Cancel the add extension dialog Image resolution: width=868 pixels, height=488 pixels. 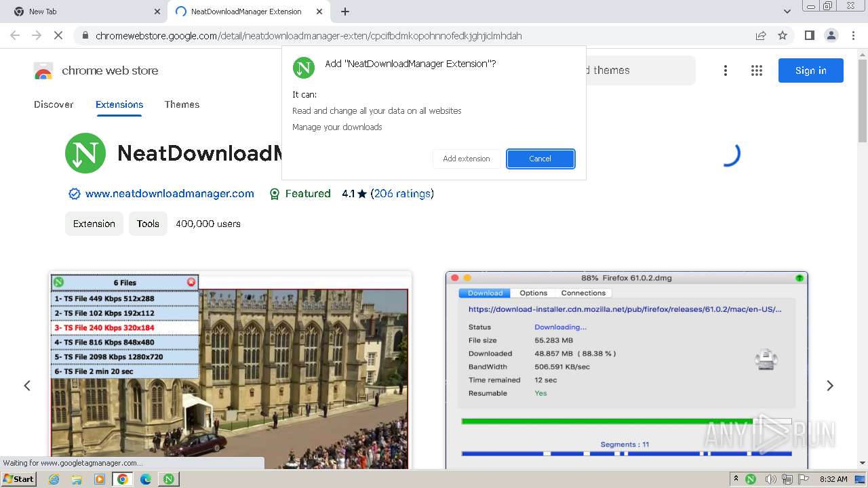coord(540,159)
